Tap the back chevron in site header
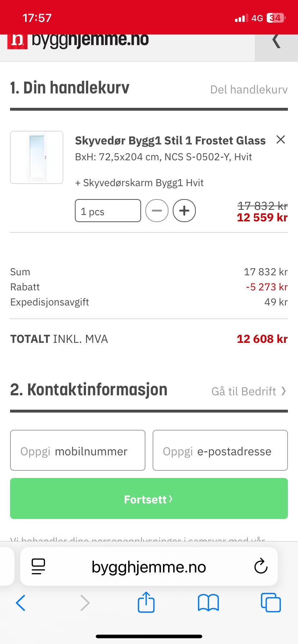Image resolution: width=298 pixels, height=644 pixels. [x=276, y=41]
